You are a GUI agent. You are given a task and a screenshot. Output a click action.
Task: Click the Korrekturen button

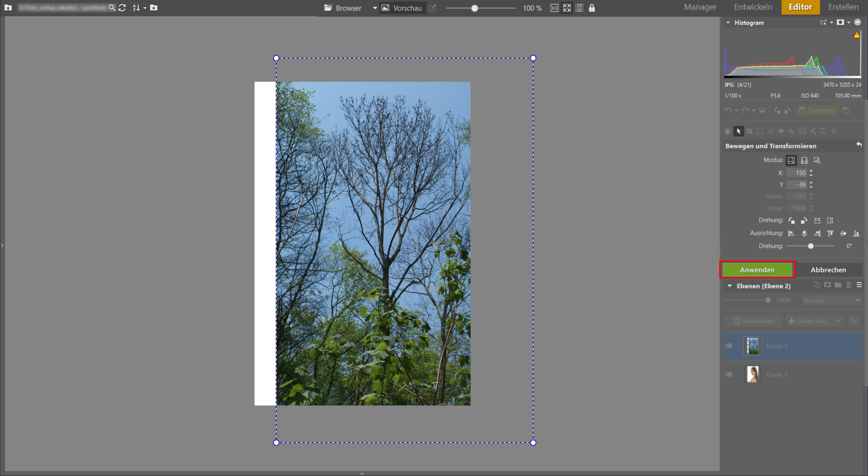[754, 321]
